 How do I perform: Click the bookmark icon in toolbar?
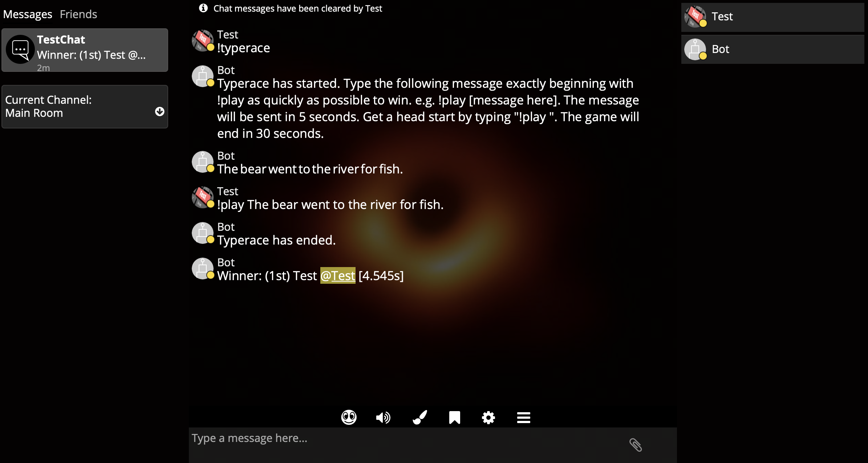point(454,417)
